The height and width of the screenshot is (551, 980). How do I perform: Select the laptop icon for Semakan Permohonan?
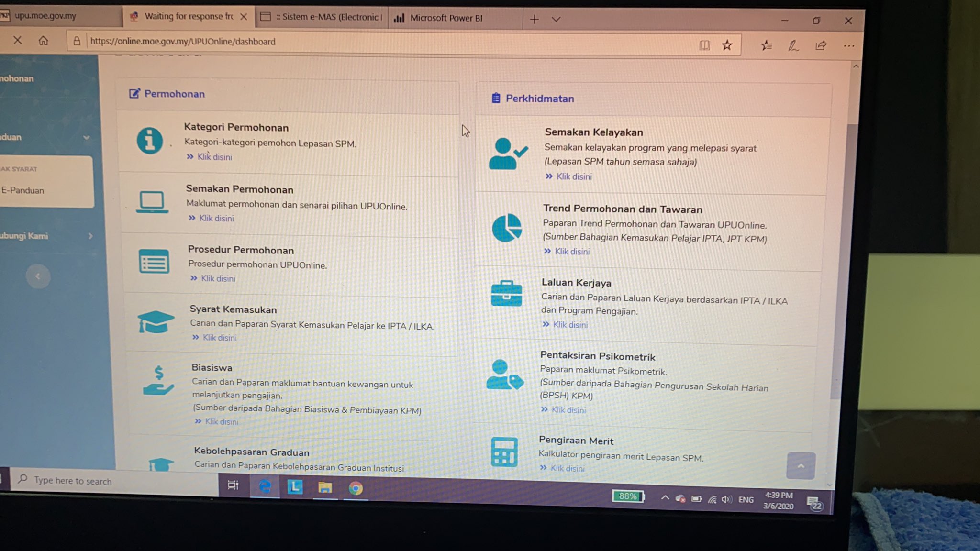click(151, 201)
